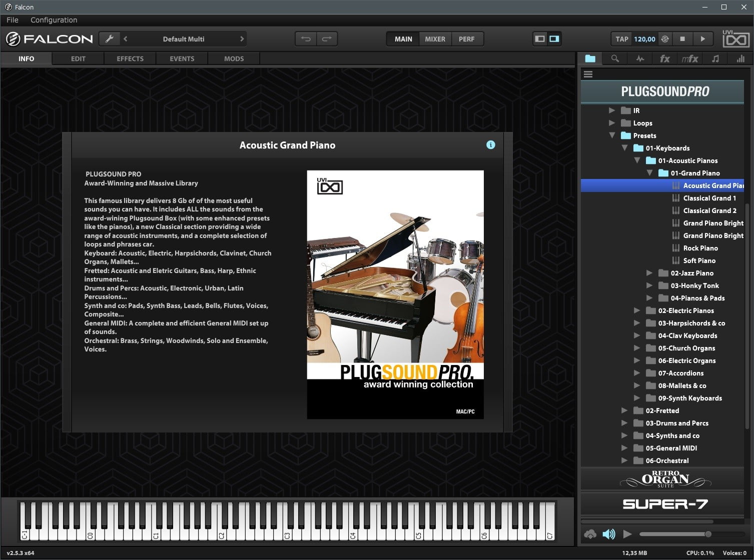The width and height of the screenshot is (754, 560).
Task: Select the MIXER view button
Action: click(x=435, y=39)
